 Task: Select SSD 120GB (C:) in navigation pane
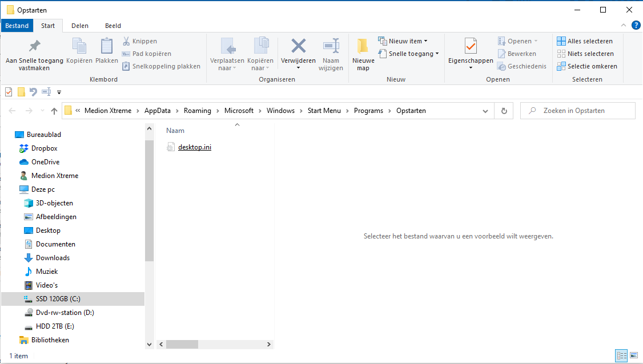pyautogui.click(x=58, y=299)
